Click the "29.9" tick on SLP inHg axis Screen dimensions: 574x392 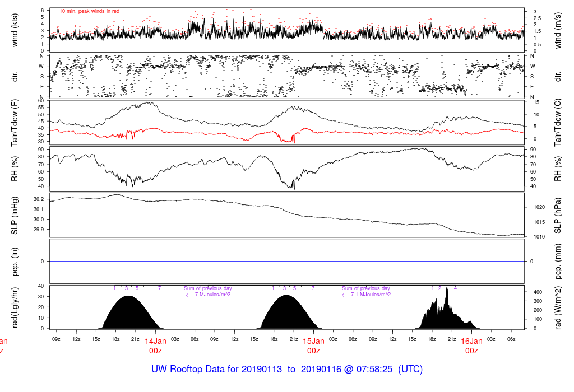coord(39,229)
